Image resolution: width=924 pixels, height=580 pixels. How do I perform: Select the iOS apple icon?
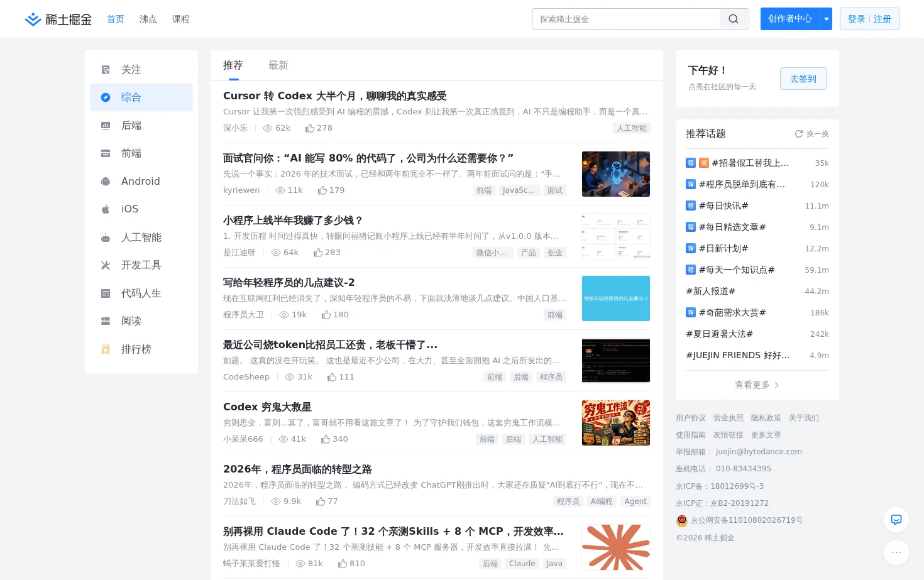tap(106, 209)
